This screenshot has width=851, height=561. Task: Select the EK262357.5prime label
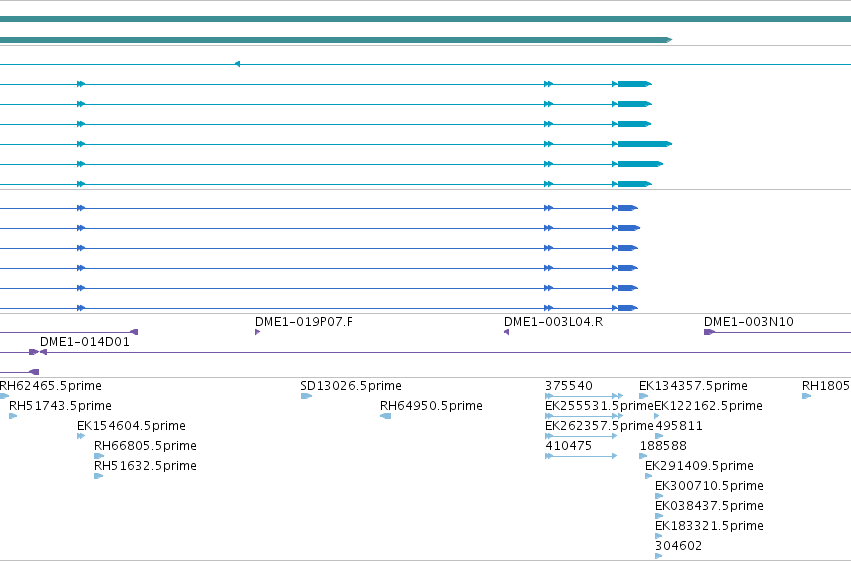[599, 426]
